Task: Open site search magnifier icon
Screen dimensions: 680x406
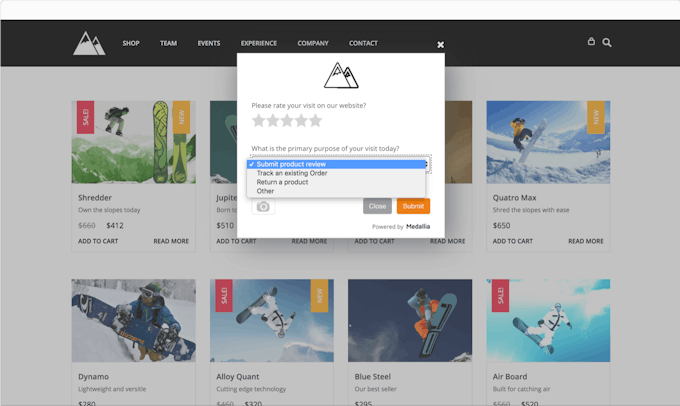Action: 607,43
